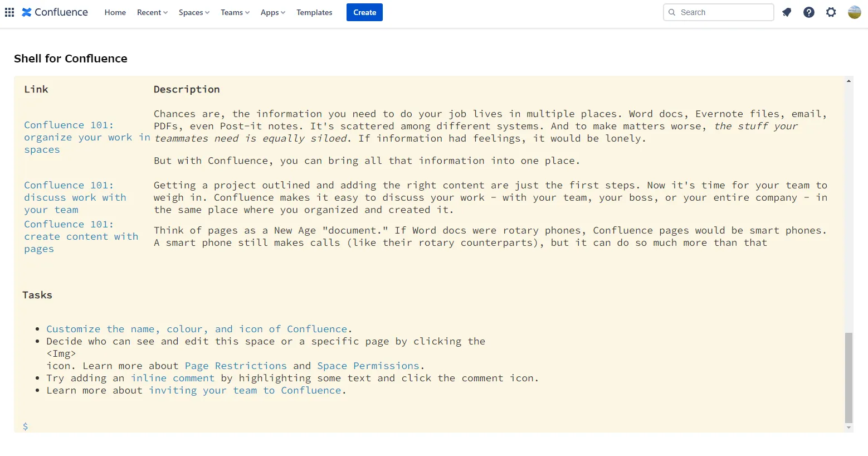Click the search magnifier icon
This screenshot has width=868, height=456.
pyautogui.click(x=672, y=12)
